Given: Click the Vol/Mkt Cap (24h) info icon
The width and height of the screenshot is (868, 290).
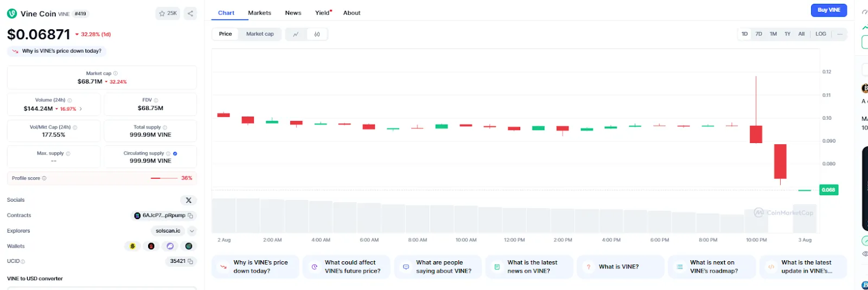Looking at the screenshot, I should pos(75,127).
